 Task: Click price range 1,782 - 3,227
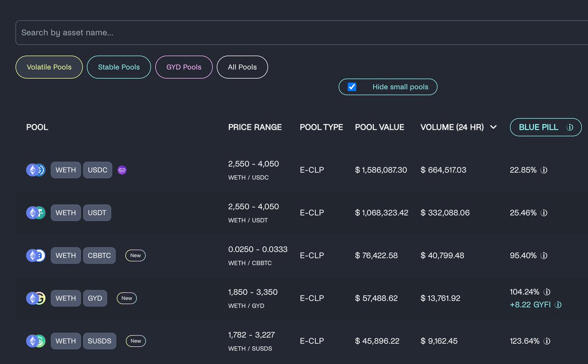(251, 335)
